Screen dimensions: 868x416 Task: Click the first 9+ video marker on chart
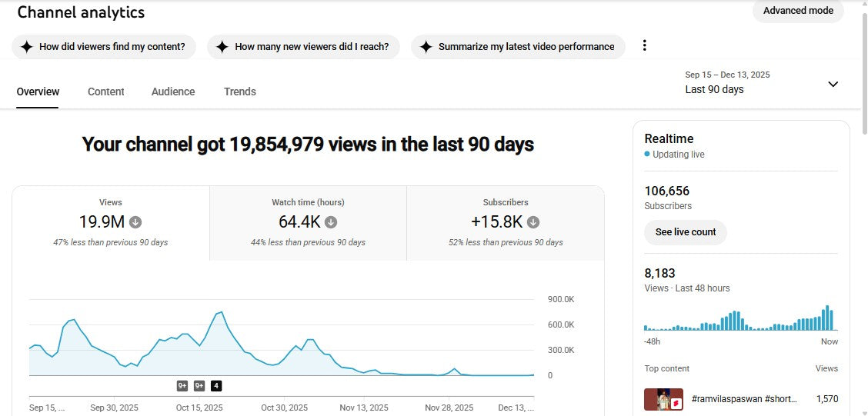pos(182,386)
